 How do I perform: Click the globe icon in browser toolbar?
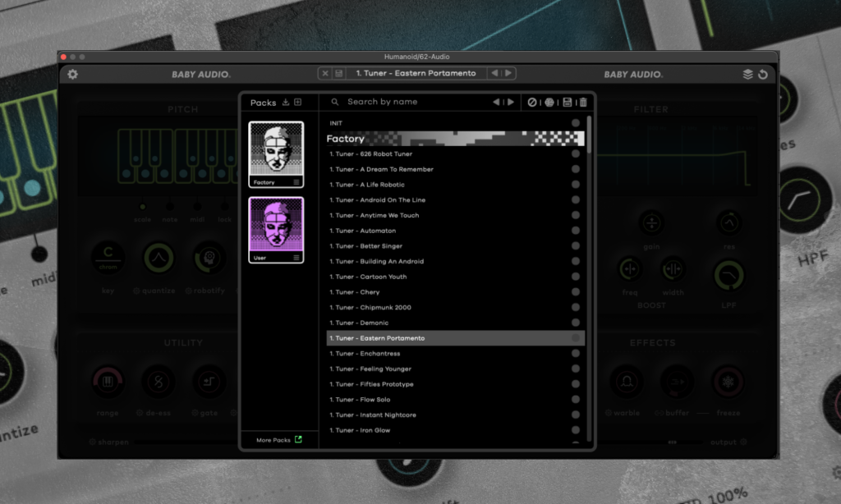click(x=549, y=103)
